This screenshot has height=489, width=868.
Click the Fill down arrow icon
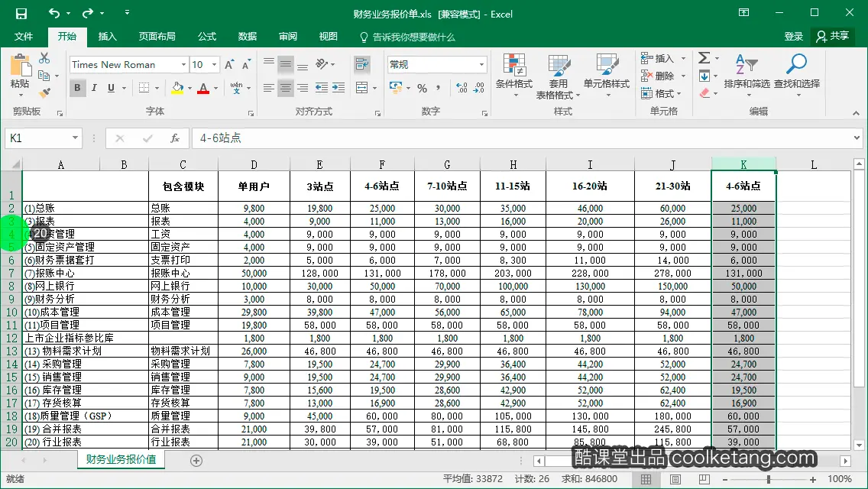[704, 76]
